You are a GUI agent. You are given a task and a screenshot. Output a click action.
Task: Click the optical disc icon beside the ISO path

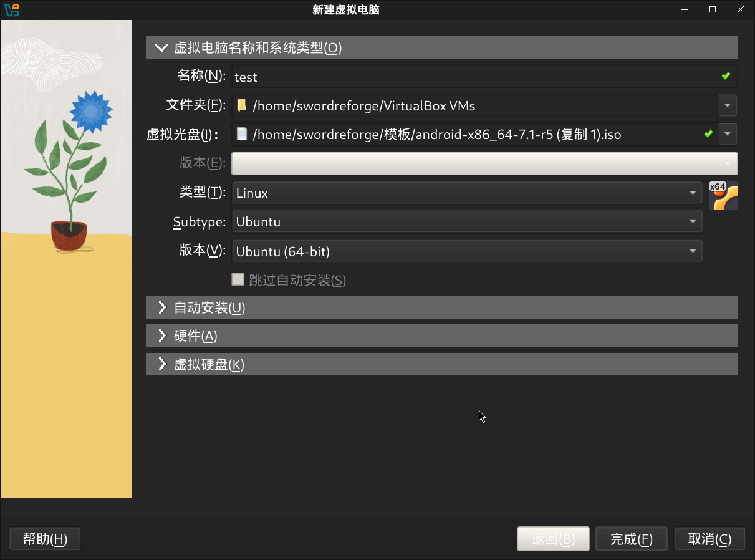coord(241,134)
